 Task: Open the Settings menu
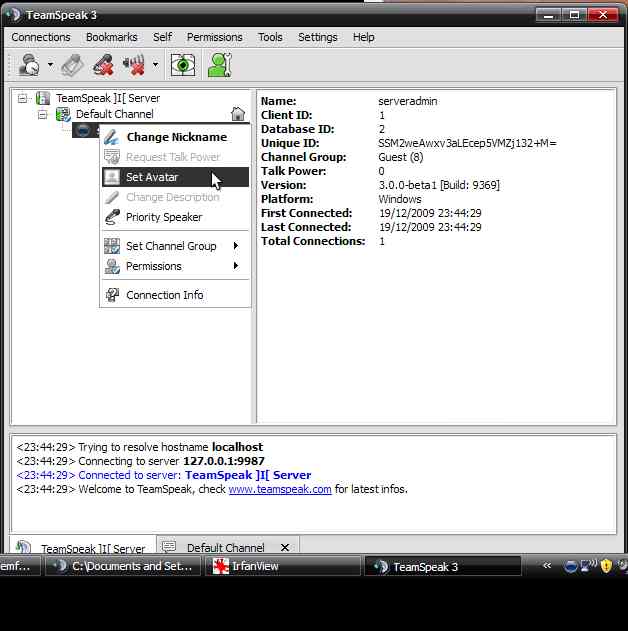pos(317,37)
